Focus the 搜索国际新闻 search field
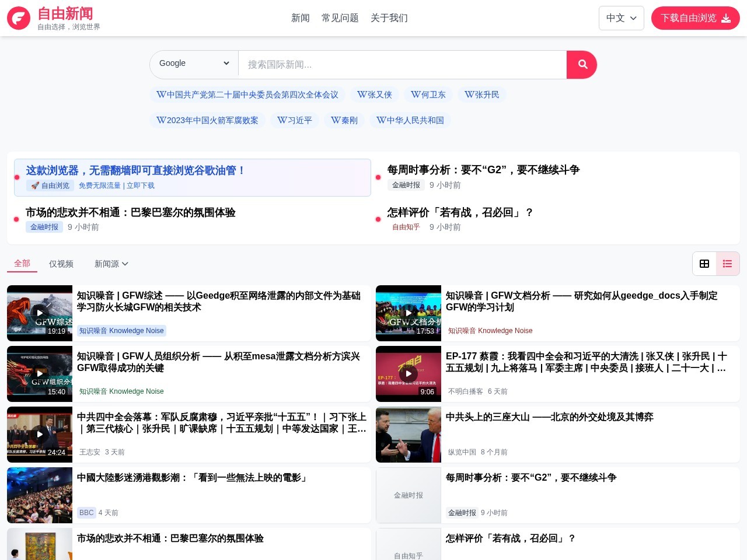Screen dimensions: 747x560 point(402,65)
